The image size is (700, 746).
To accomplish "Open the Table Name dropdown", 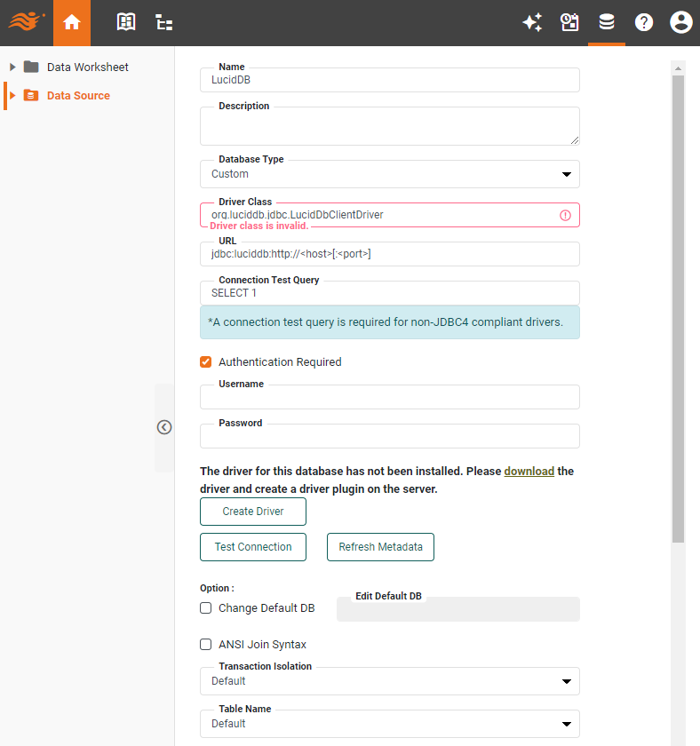I will coord(567,723).
